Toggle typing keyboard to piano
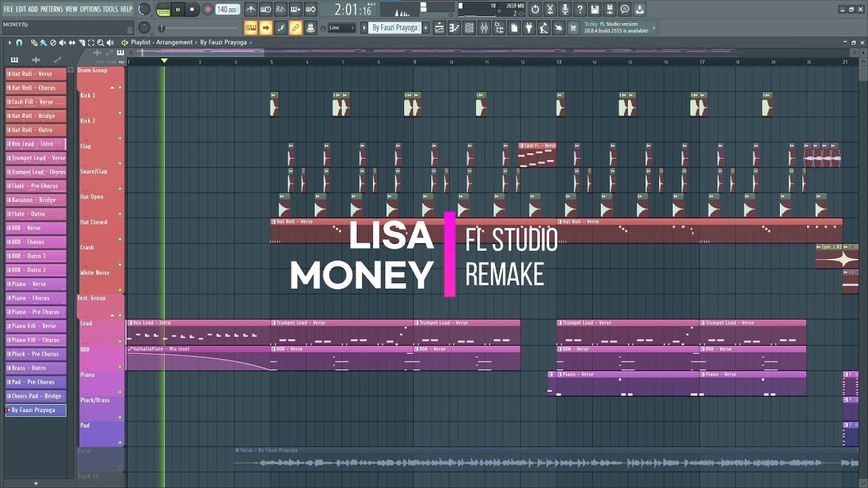 click(x=251, y=28)
